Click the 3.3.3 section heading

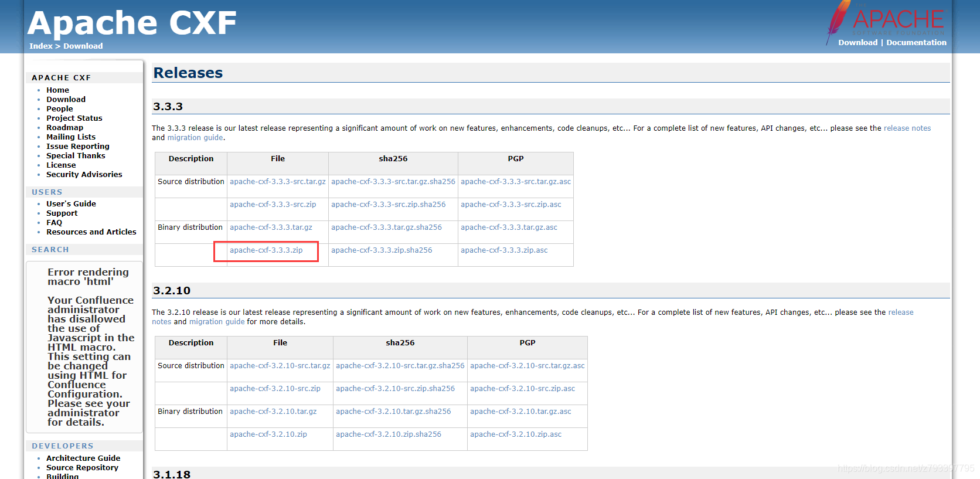tap(168, 107)
